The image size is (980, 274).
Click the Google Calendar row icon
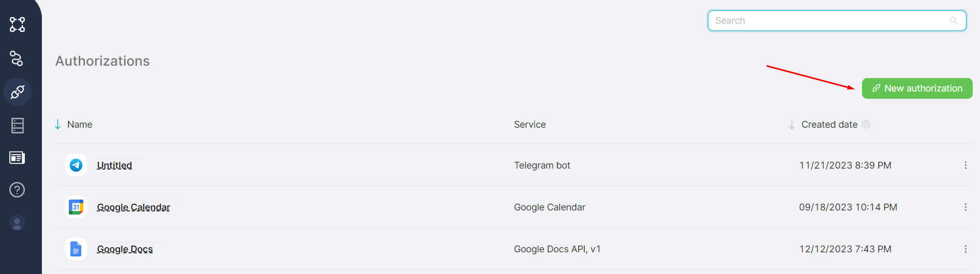[76, 207]
